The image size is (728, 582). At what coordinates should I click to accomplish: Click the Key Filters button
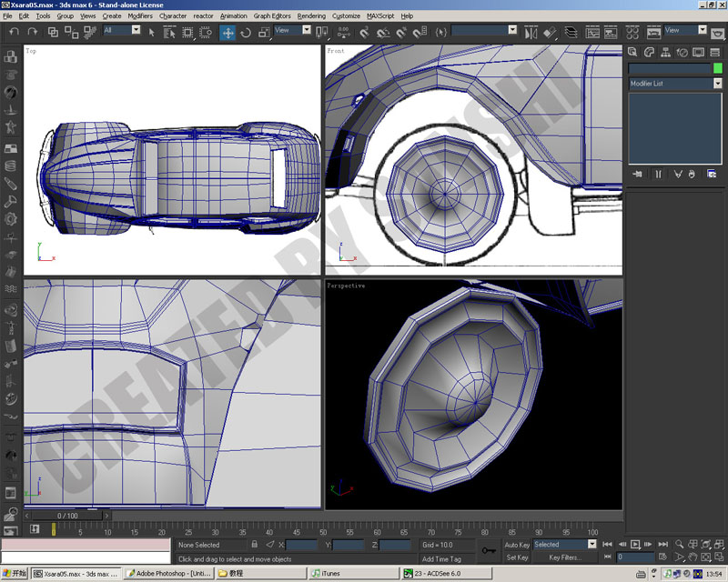coord(564,557)
